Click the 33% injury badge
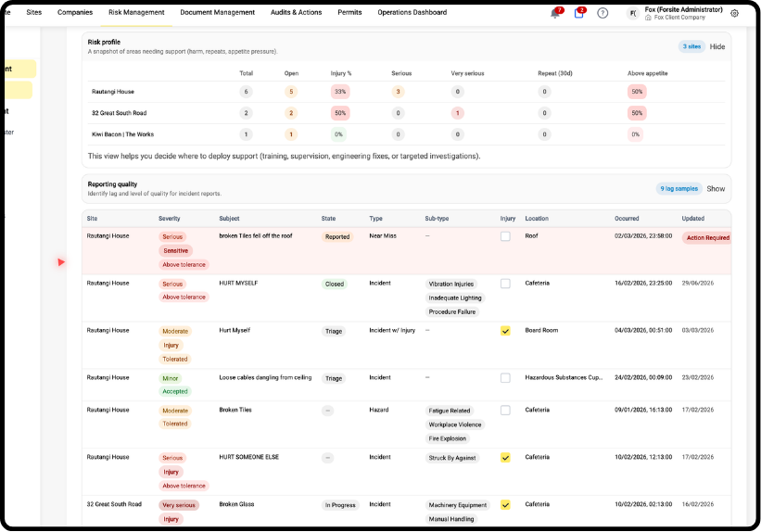The height and width of the screenshot is (532, 761). coord(340,92)
